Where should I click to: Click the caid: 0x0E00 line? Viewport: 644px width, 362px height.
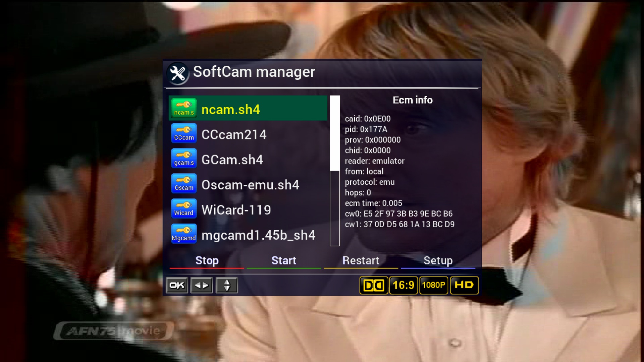[x=368, y=119]
